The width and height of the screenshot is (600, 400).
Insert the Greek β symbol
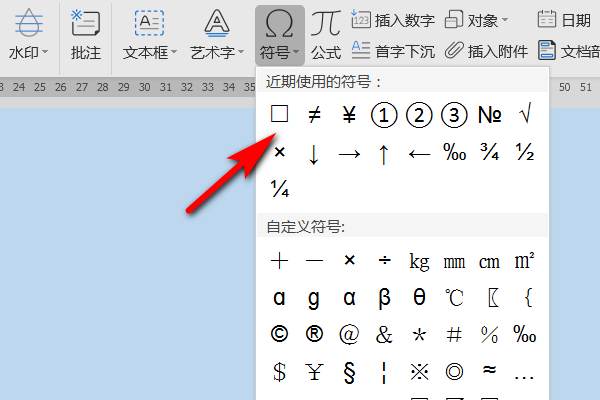click(x=385, y=298)
